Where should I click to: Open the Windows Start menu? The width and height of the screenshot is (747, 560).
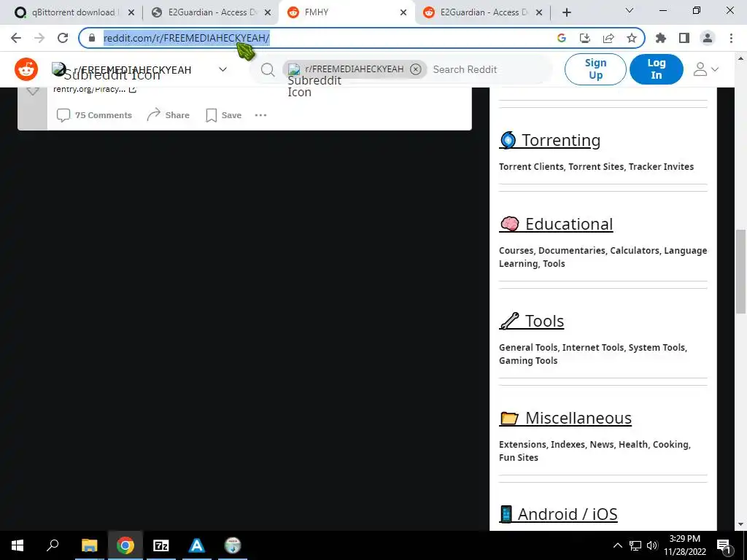coord(18,545)
